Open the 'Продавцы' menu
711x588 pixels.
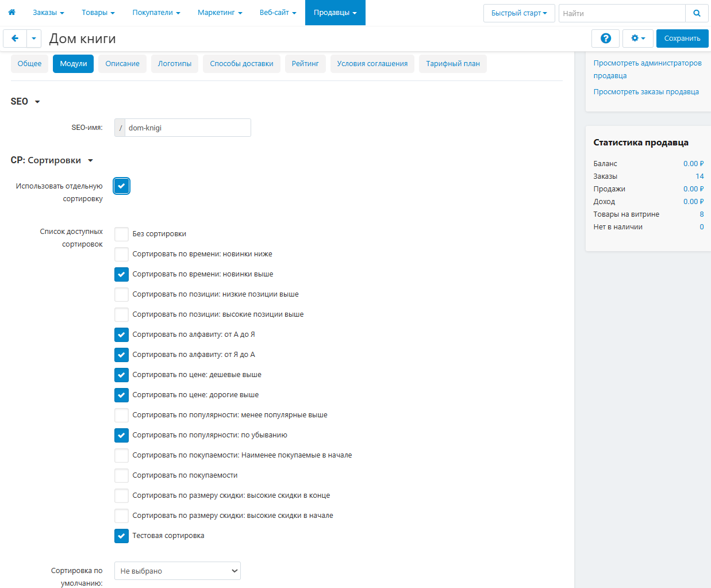[x=335, y=13]
